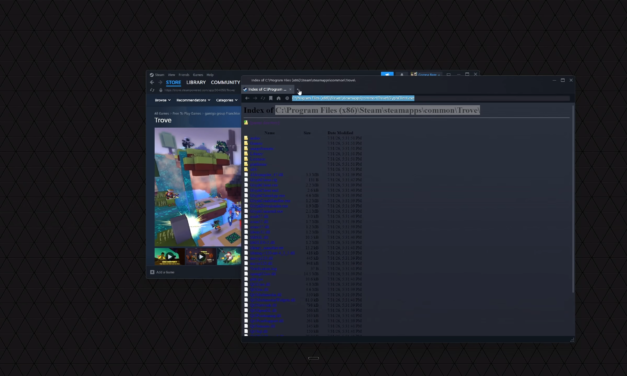Reload the Steam store page

coord(152,90)
